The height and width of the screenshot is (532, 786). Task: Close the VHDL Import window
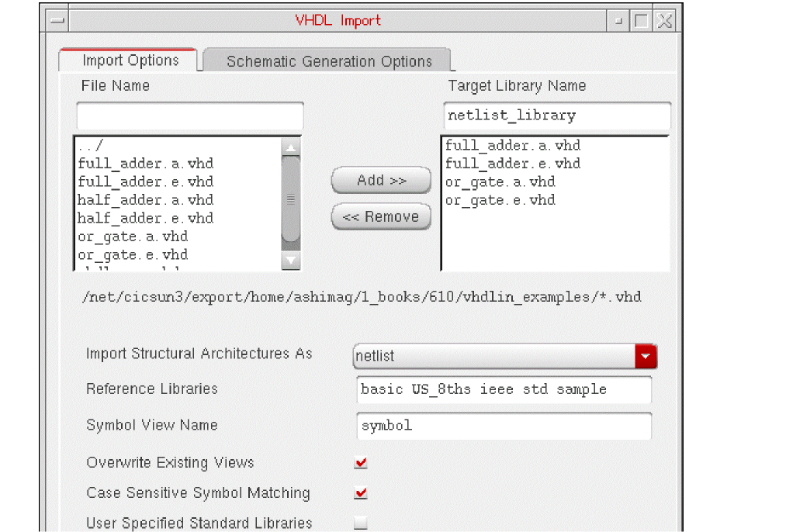pos(665,20)
